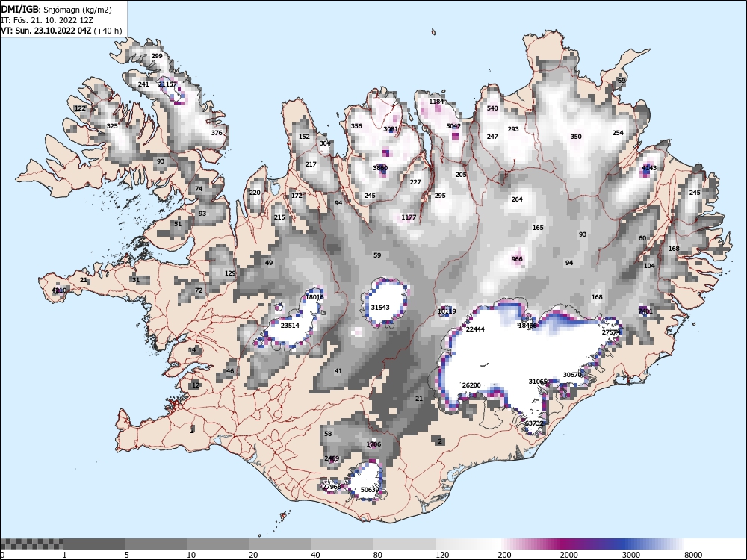Click the glacier value '23514'
Viewport: 747px width, 560px height.
(x=290, y=326)
